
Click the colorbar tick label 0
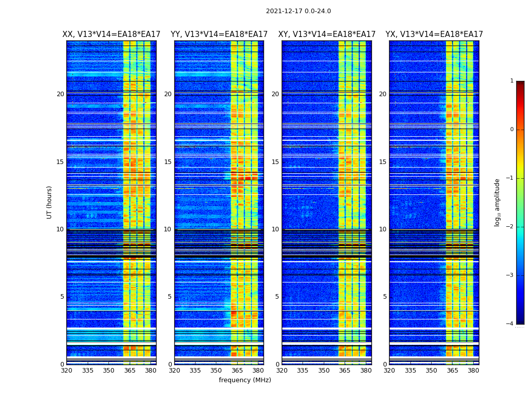pos(512,130)
